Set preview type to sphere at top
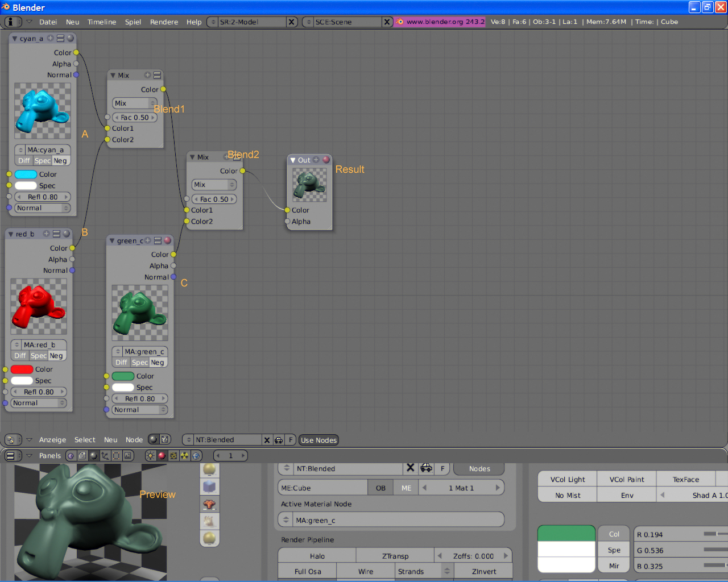Viewport: 728px width, 582px height. coord(210,469)
